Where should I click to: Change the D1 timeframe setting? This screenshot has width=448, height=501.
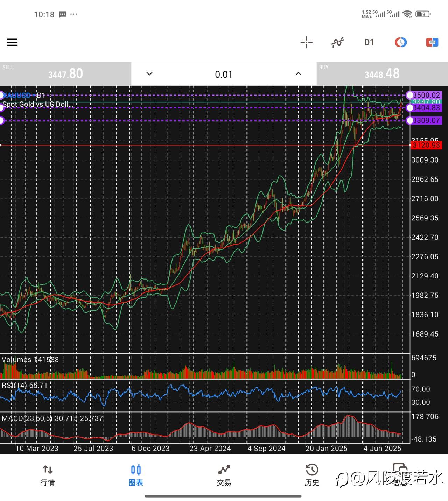pos(369,42)
